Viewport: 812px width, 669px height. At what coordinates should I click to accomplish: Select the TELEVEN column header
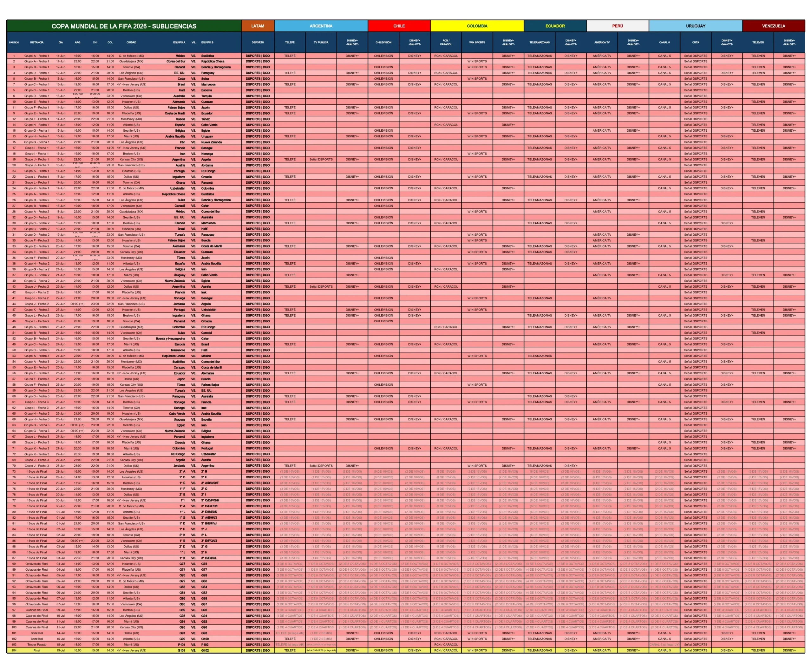758,43
